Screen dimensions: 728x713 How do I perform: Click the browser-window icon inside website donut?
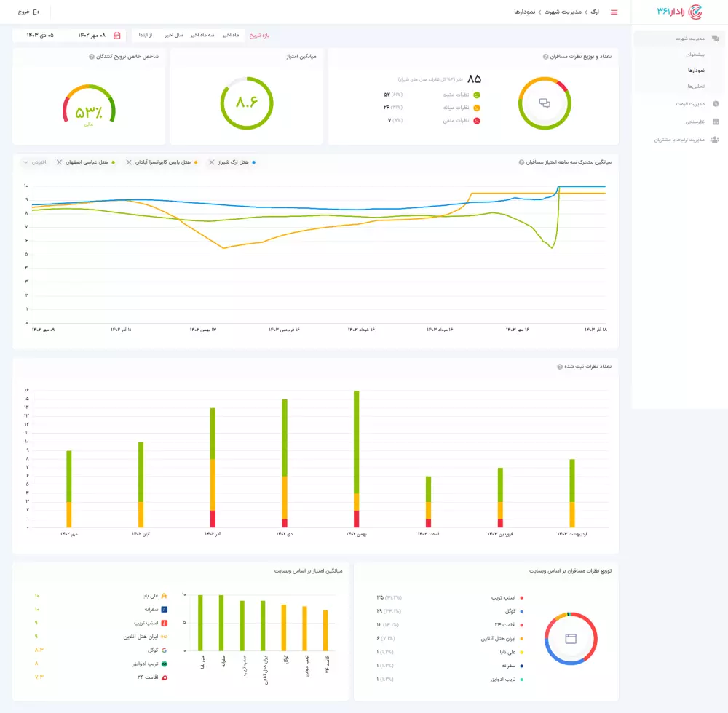(571, 639)
